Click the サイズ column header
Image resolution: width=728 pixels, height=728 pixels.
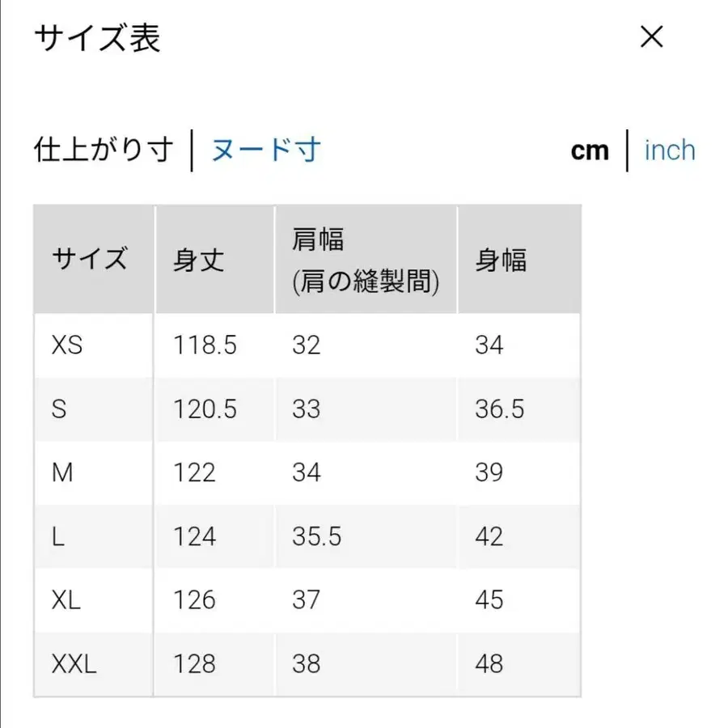tap(91, 258)
